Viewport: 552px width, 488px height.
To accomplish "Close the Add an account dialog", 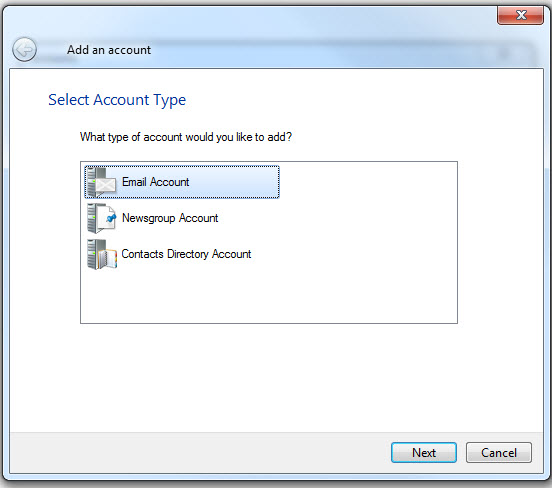I will 520,15.
